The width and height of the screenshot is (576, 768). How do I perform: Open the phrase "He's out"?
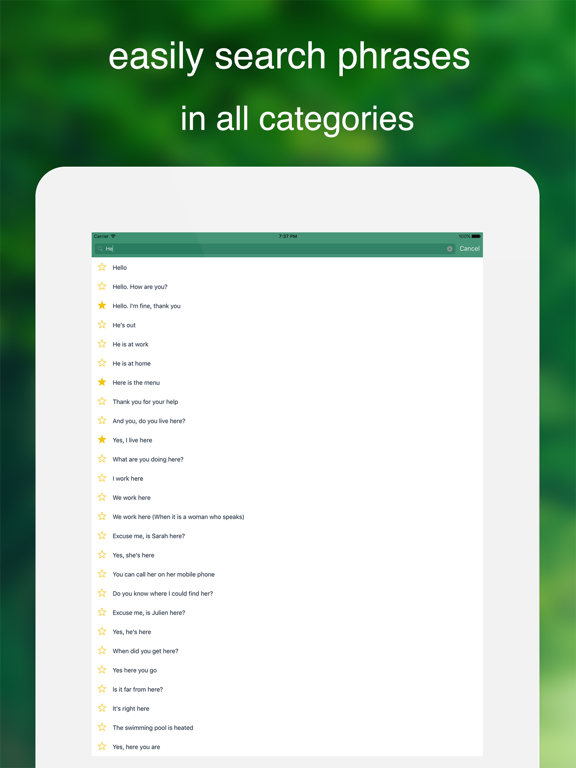(x=287, y=325)
